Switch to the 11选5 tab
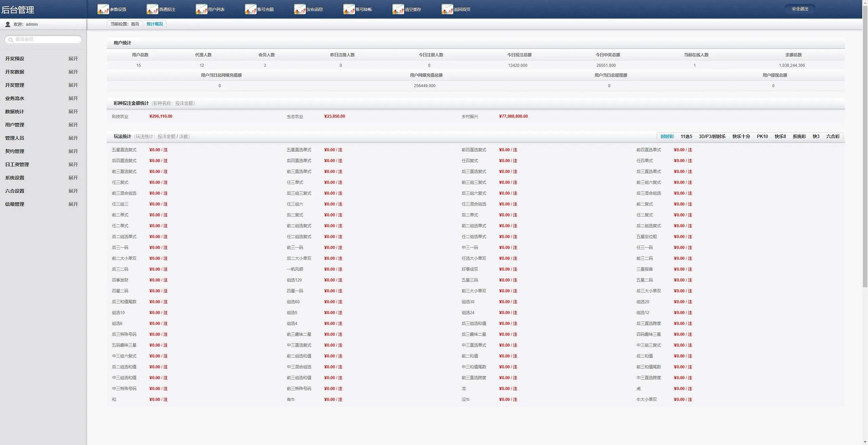Viewport: 868px width, 445px height. [686, 136]
